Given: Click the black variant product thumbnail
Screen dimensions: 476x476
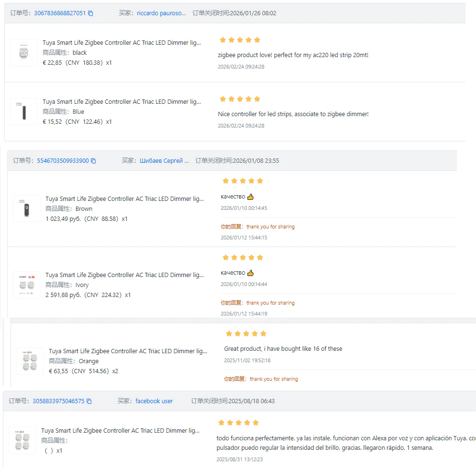Looking at the screenshot, I should pyautogui.click(x=24, y=52).
